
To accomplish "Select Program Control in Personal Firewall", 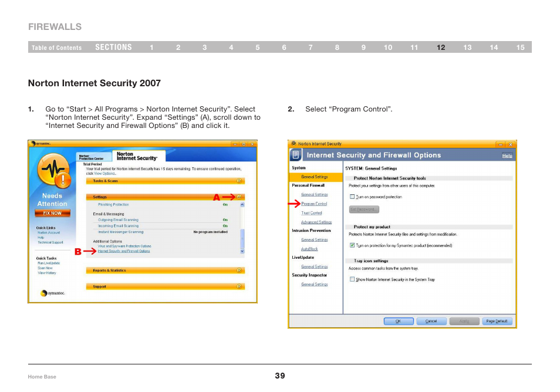I will click(314, 204).
